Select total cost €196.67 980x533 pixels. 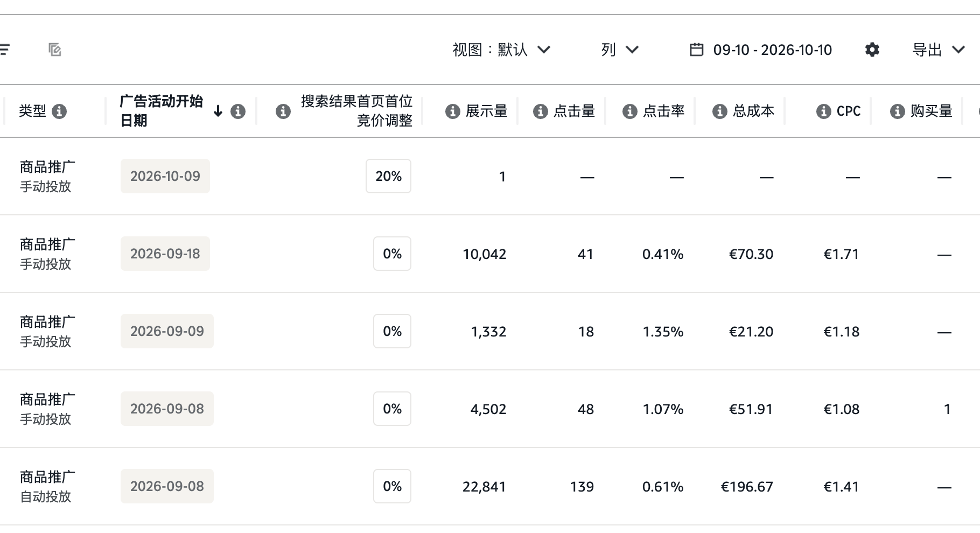point(747,487)
